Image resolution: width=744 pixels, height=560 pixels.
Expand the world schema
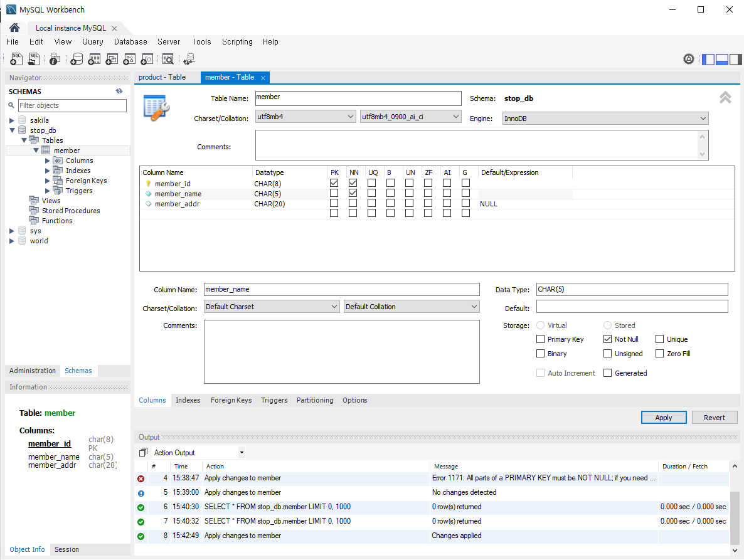pyautogui.click(x=12, y=241)
